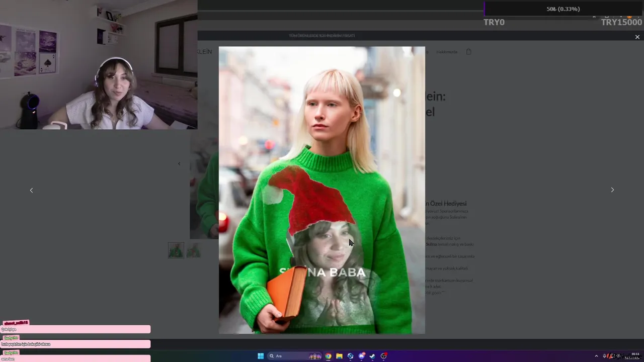Go to the previous image with left arrow
The image size is (644, 362).
31,190
